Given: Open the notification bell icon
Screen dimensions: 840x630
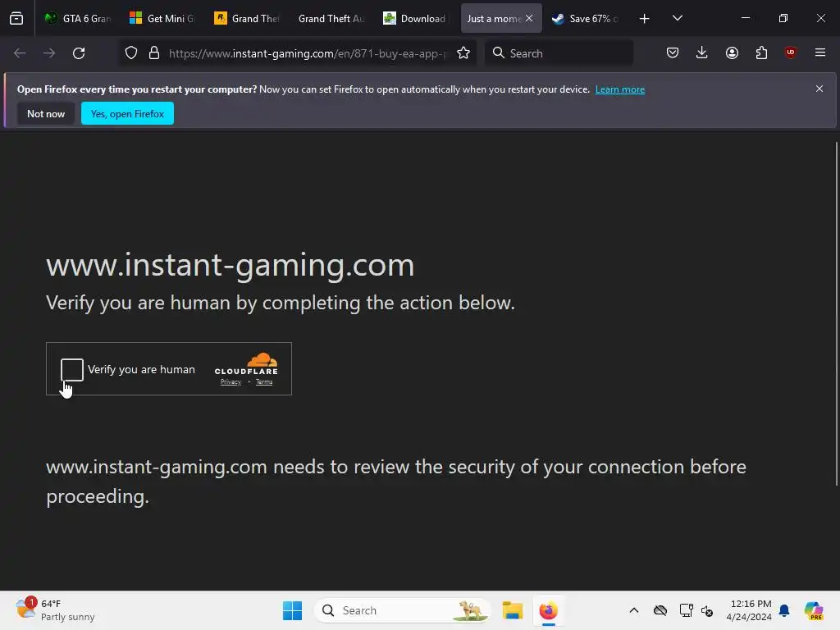Looking at the screenshot, I should (x=784, y=610).
